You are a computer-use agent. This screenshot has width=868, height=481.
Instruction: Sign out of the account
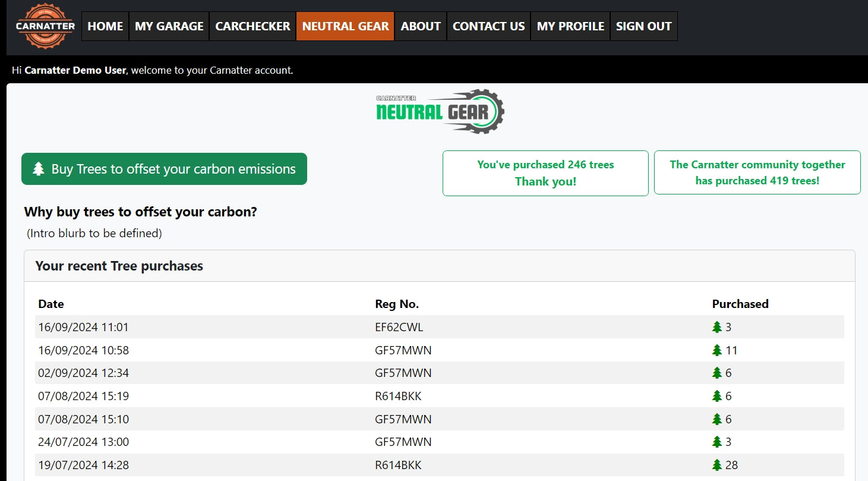coord(643,27)
